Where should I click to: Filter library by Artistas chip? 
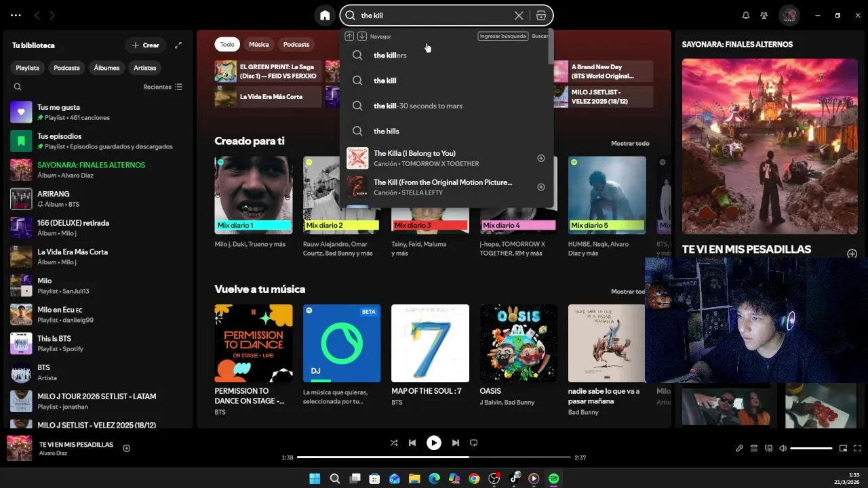[145, 68]
